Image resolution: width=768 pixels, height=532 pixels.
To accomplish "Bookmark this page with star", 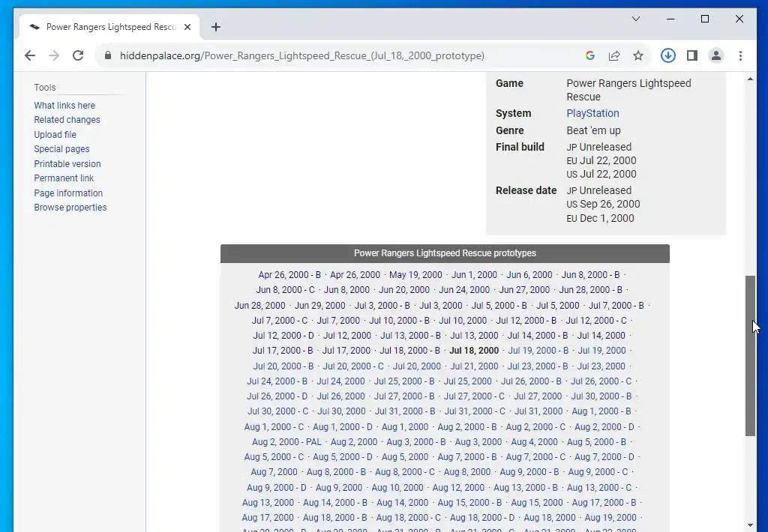I will (x=637, y=55).
